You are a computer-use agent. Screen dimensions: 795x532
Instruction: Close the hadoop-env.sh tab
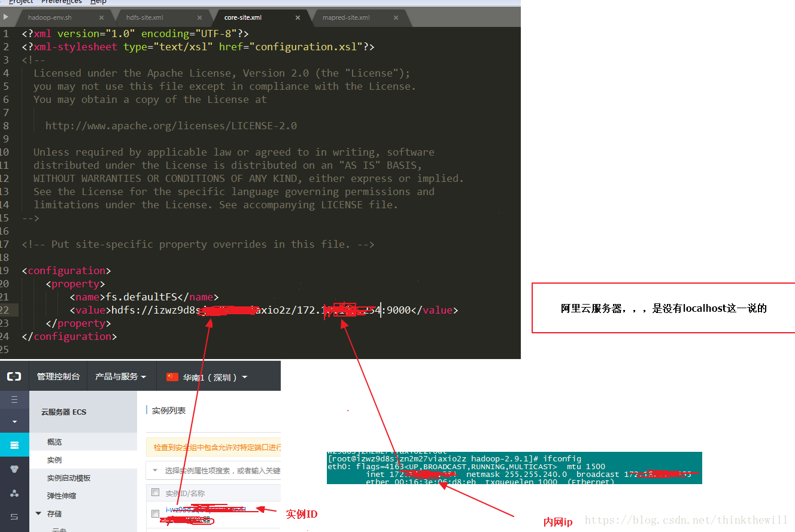[101, 18]
